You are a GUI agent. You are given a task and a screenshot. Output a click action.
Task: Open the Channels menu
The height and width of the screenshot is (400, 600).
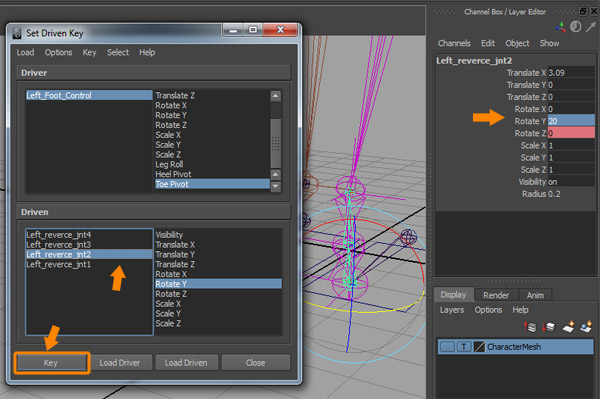(454, 44)
